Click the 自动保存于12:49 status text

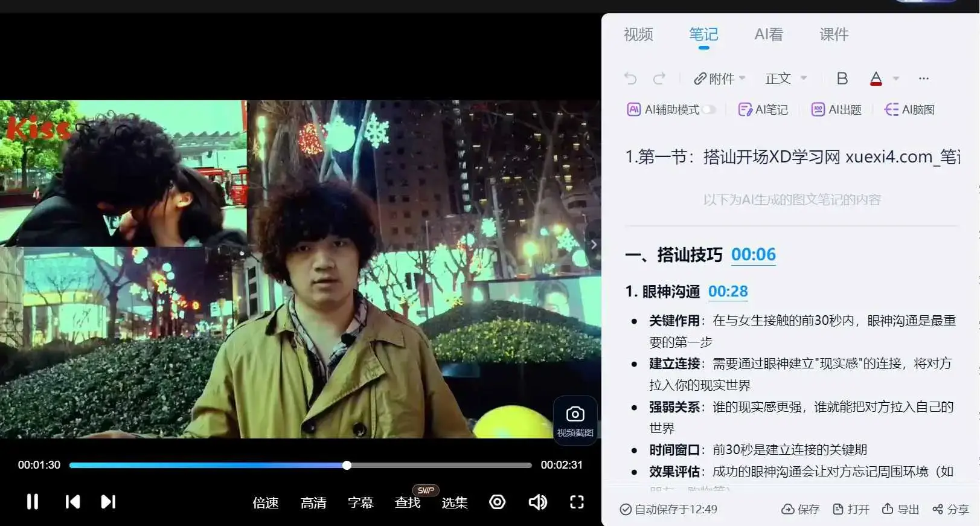[x=668, y=509]
